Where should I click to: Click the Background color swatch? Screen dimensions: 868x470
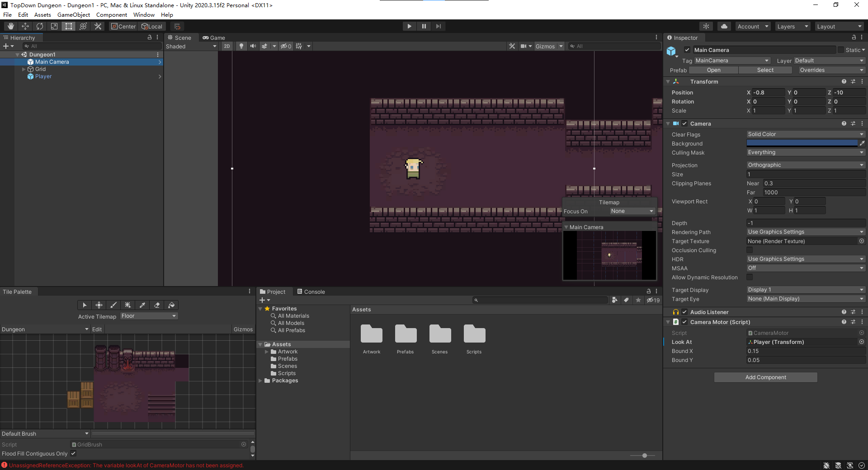(x=802, y=143)
